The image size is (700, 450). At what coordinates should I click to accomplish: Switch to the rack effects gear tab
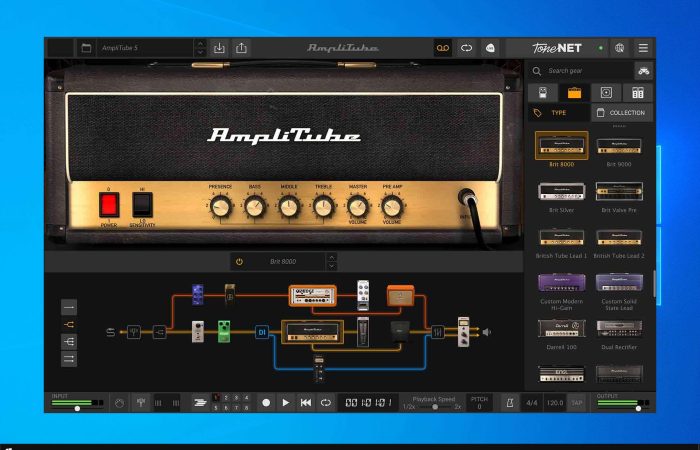pyautogui.click(x=638, y=92)
